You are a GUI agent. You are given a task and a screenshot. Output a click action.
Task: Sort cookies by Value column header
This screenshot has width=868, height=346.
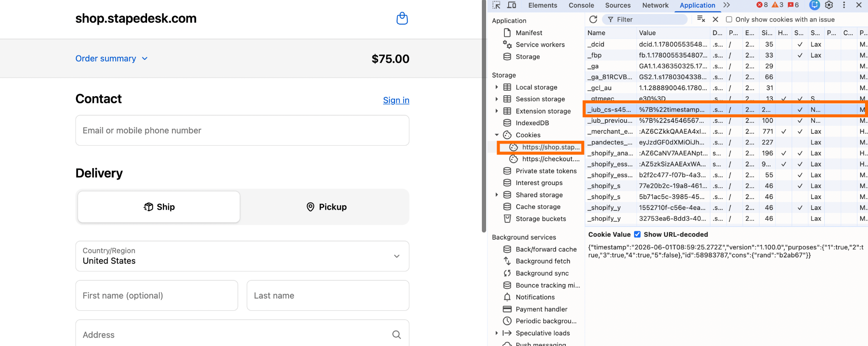point(672,33)
